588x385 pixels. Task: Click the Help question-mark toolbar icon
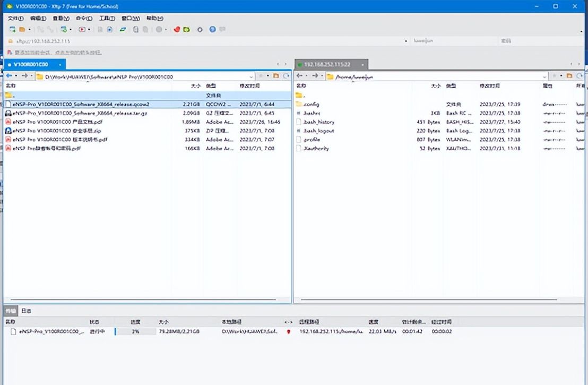pos(212,29)
